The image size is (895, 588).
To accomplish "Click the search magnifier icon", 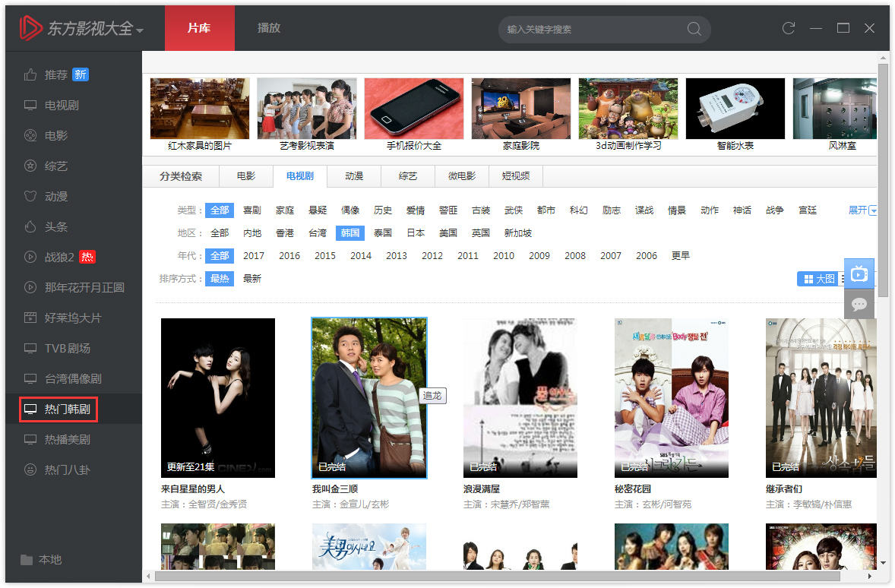I will tap(694, 29).
